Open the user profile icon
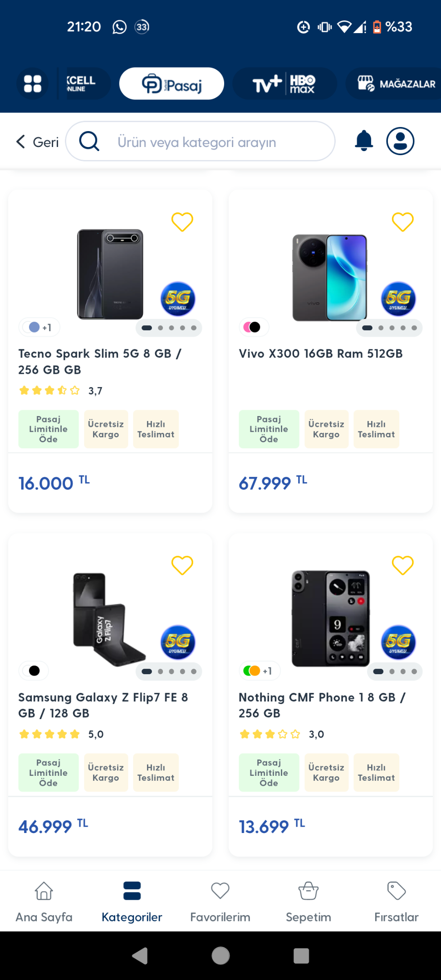This screenshot has width=441, height=980. pyautogui.click(x=400, y=141)
